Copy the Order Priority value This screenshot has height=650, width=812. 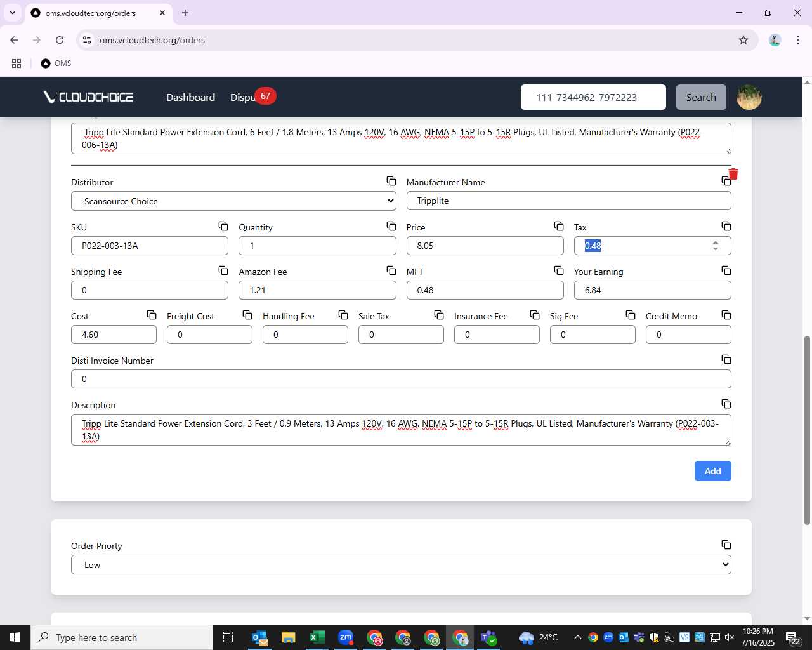click(x=726, y=545)
